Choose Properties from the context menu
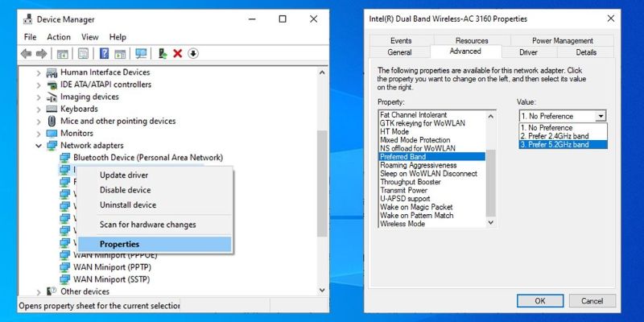 click(x=119, y=244)
